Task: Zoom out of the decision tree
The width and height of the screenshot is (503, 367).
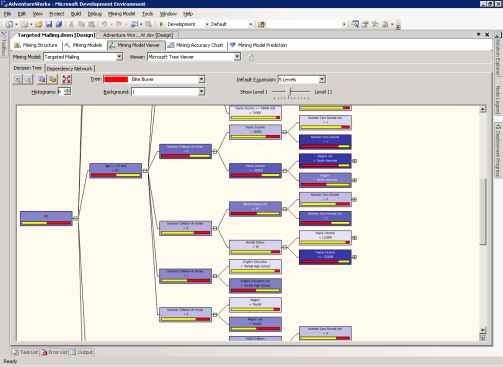Action: [28, 79]
